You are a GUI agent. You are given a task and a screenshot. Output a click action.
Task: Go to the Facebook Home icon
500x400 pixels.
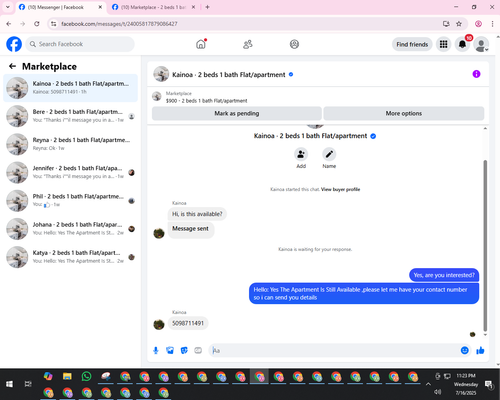click(201, 44)
